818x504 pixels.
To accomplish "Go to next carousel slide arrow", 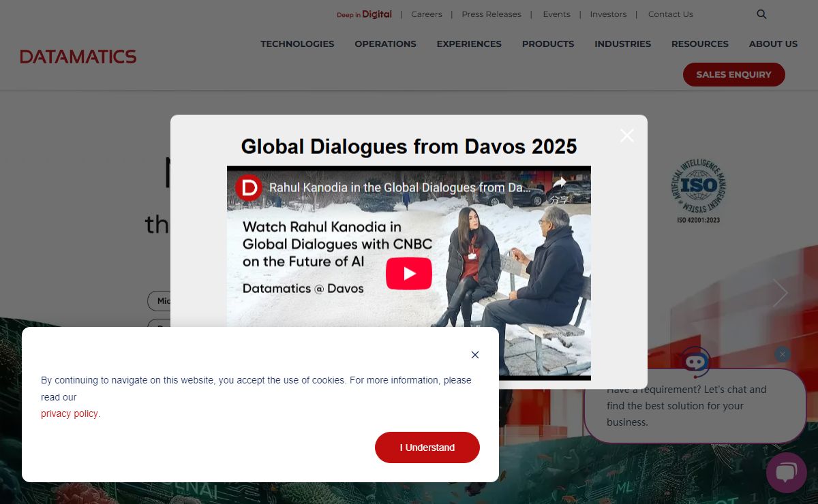I will (781, 293).
